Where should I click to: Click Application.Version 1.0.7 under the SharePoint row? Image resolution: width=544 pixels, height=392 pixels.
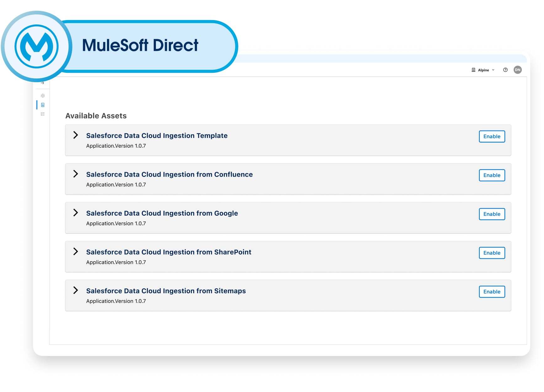(116, 262)
